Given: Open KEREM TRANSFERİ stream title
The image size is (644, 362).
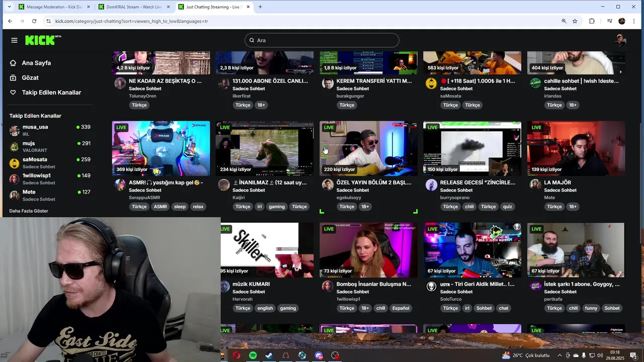Looking at the screenshot, I should pos(374,81).
